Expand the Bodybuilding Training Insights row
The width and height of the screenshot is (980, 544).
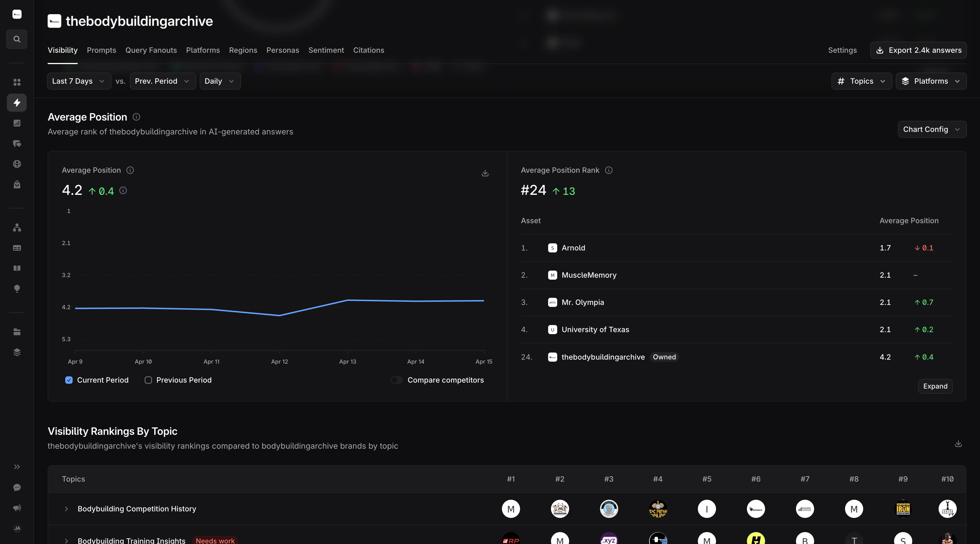[66, 541]
